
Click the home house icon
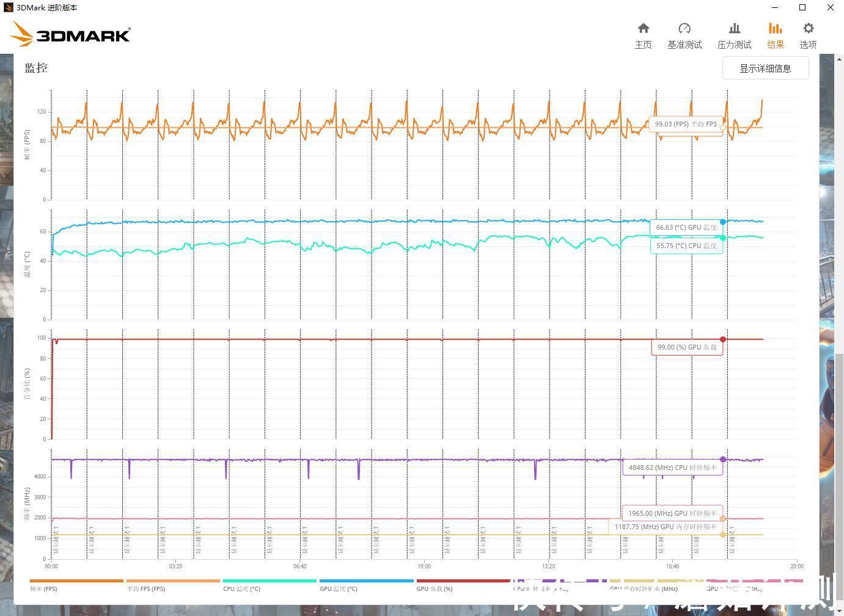tap(643, 28)
